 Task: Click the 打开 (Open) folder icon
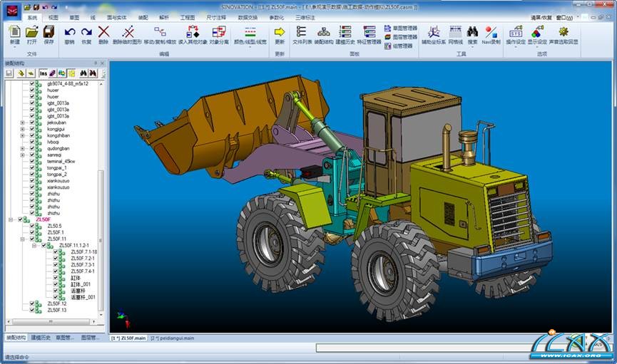31,32
